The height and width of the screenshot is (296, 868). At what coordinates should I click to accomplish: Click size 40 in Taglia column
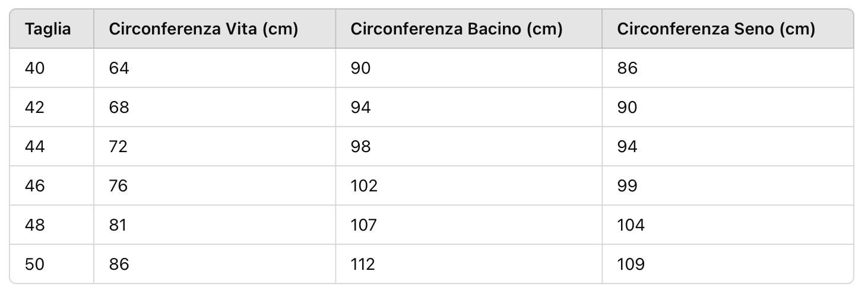(x=35, y=68)
